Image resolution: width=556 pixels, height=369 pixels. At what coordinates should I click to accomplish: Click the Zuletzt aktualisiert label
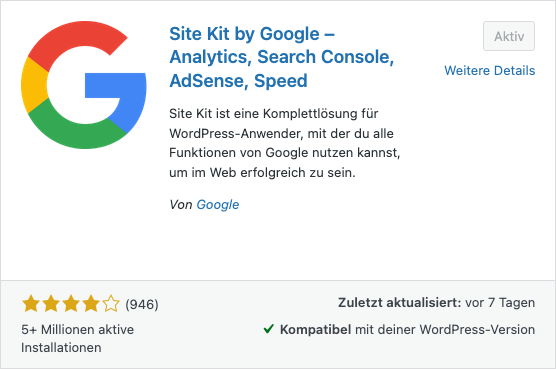click(400, 303)
